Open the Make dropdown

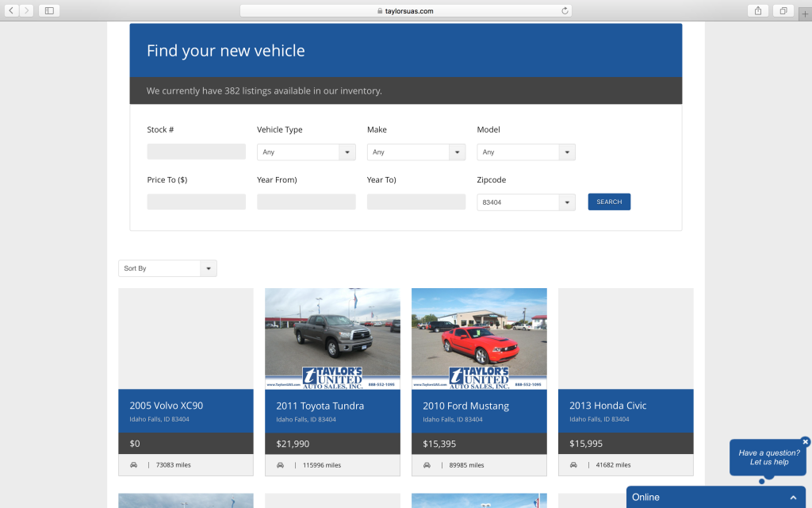[x=416, y=152]
